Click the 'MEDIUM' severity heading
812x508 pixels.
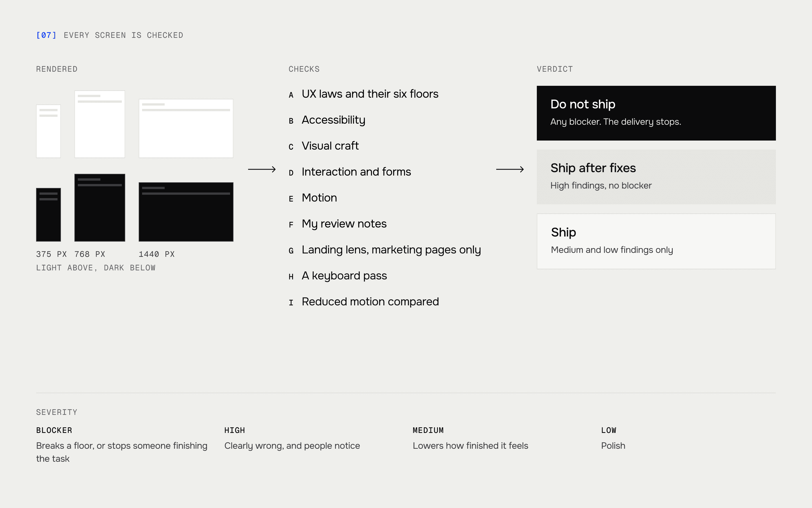(x=428, y=430)
